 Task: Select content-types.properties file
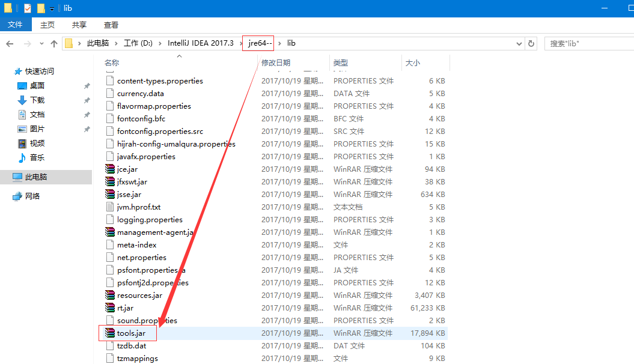coord(160,81)
